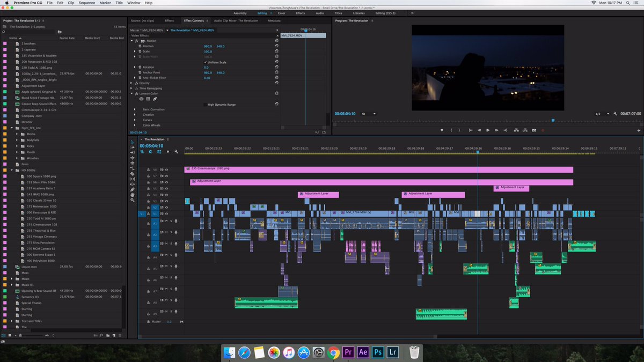Mute audio track A1
The image size is (644, 362).
(x=166, y=221)
